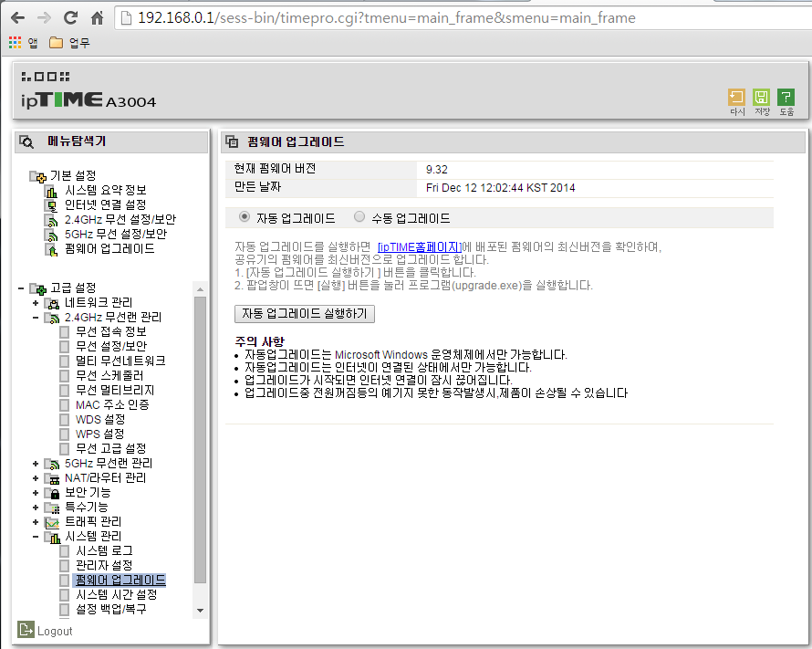Click the 시스템 요약 정보 chart icon
This screenshot has height=649, width=812.
click(x=51, y=191)
